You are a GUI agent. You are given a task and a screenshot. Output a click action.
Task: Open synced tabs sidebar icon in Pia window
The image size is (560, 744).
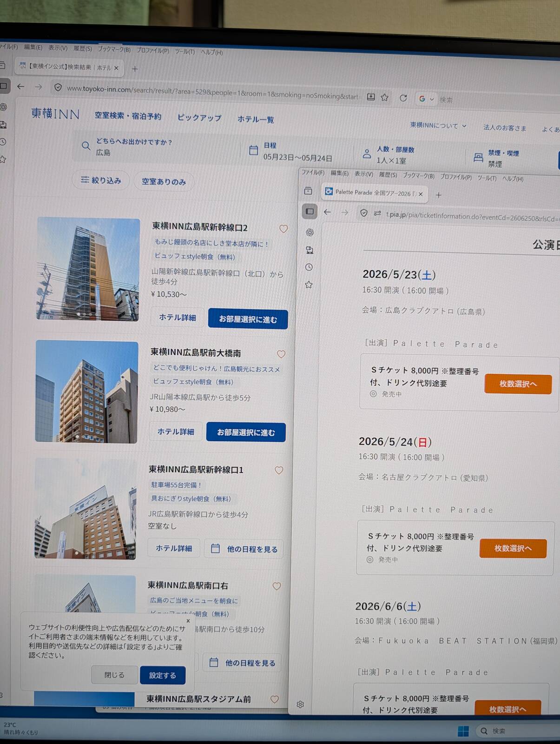310,250
